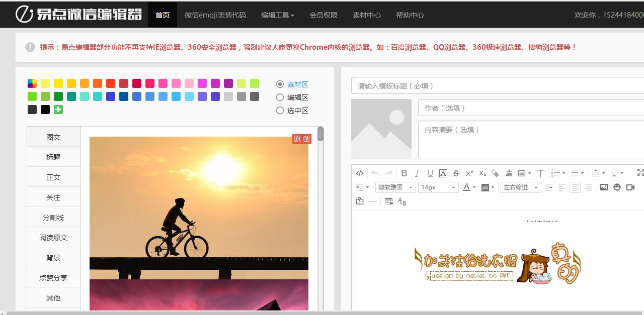Image resolution: width=644 pixels, height=315 pixels.
Task: Open the 编辑工具 menu
Action: 277,15
